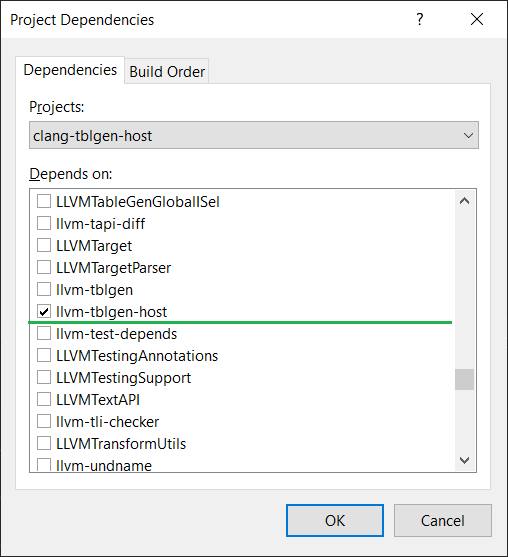Select the llvm-tblgen-host list entry text

112,312
